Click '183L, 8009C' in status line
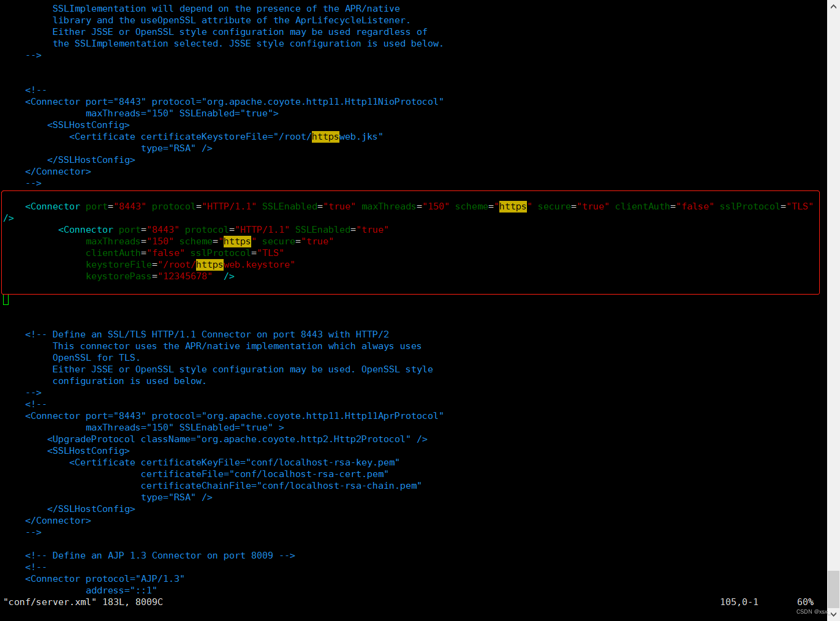Viewport: 840px width, 621px height. point(132,602)
